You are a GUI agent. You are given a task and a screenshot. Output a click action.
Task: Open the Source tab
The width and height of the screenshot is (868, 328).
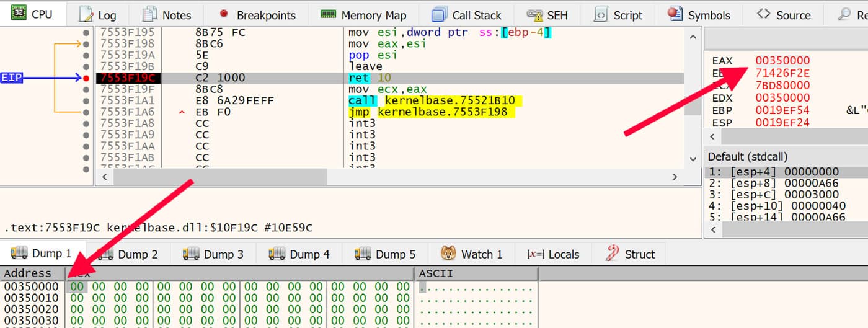pos(784,15)
